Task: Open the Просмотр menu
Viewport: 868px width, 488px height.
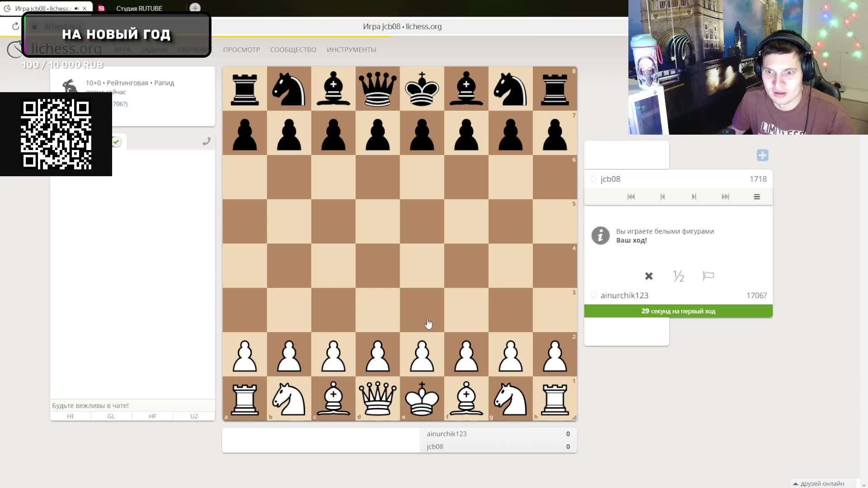Action: tap(241, 50)
